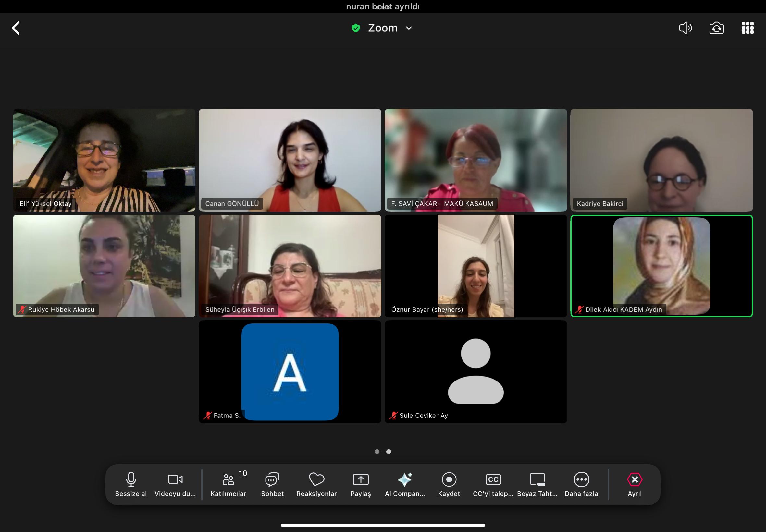
Task: Launch AI Companion sparkle icon
Action: [x=404, y=480]
